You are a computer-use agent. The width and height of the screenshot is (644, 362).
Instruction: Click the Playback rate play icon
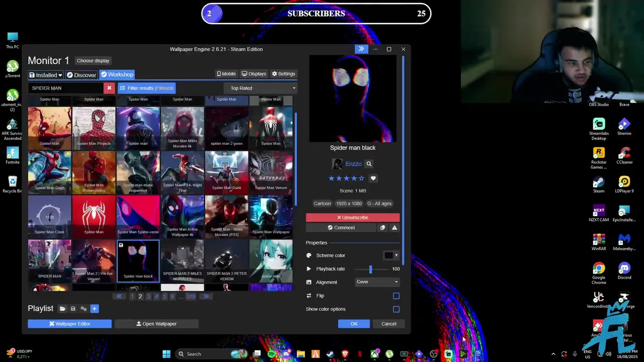coord(309,269)
